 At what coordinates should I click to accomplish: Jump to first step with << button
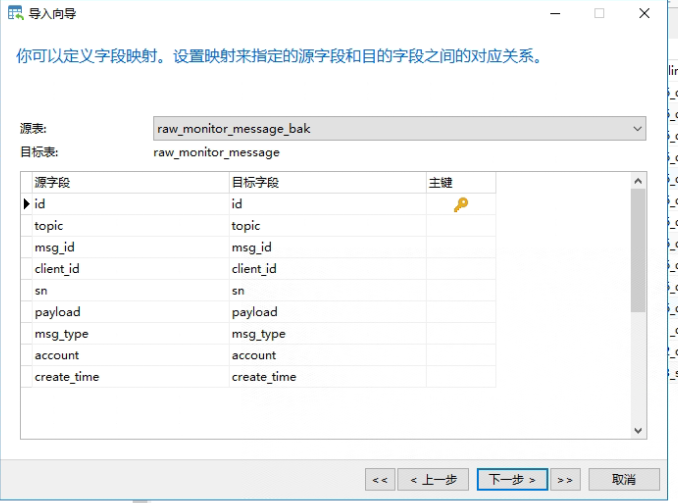(x=380, y=479)
